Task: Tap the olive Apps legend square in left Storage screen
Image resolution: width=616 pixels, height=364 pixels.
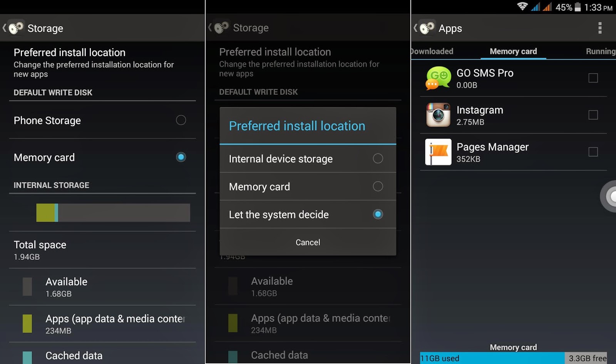Action: click(27, 324)
